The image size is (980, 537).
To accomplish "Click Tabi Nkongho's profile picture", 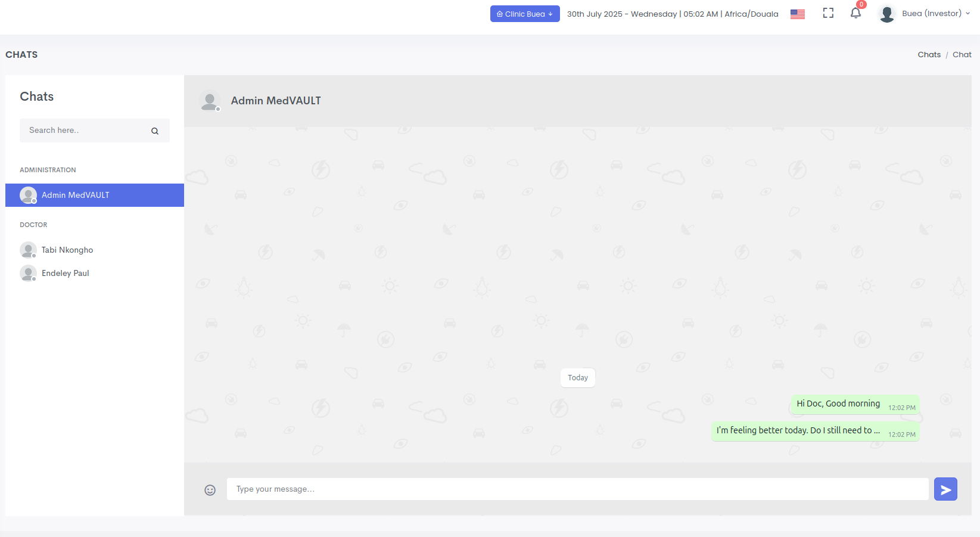I will pyautogui.click(x=28, y=250).
